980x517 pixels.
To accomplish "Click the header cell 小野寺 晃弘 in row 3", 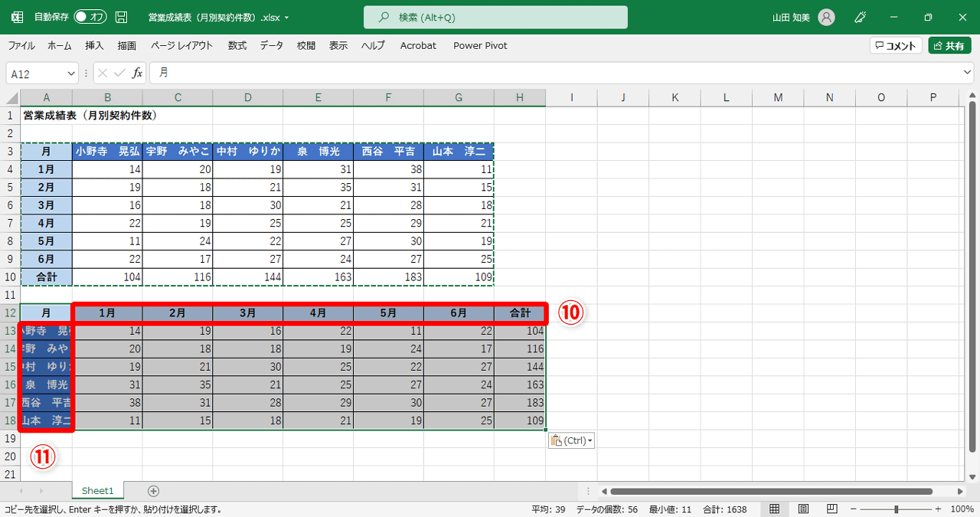I will coord(107,152).
